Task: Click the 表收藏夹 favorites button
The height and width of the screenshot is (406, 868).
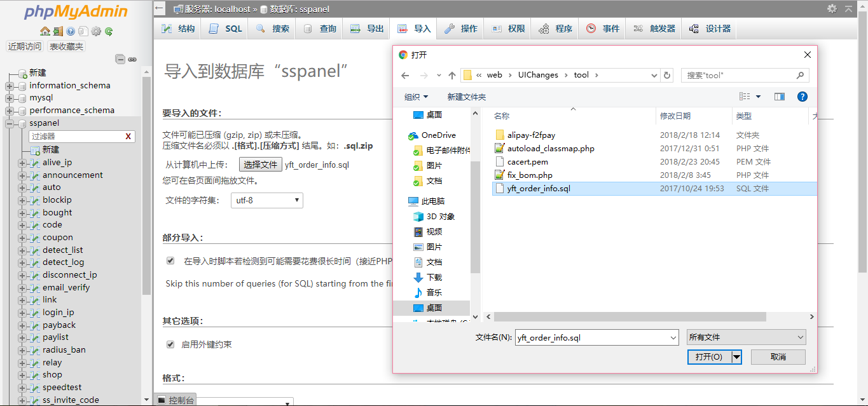Action: 66,46
